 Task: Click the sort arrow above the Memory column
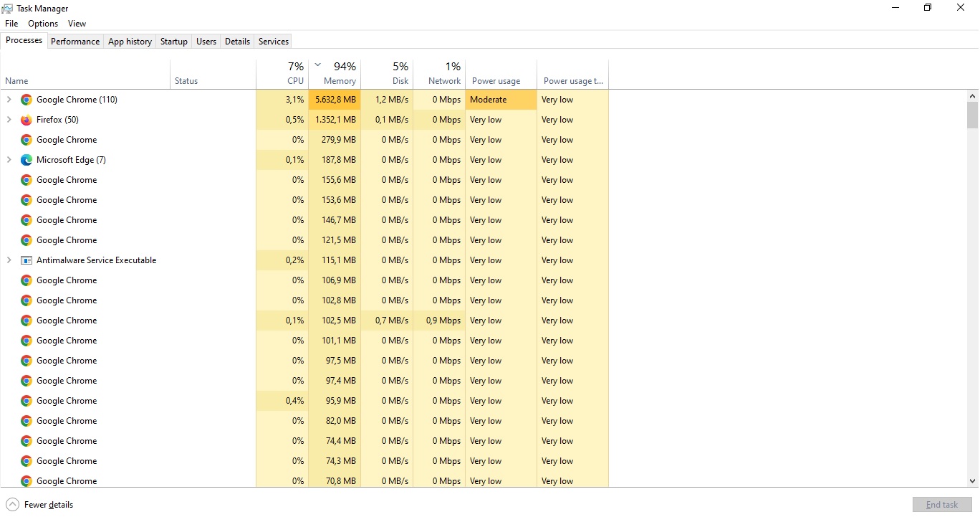[317, 64]
